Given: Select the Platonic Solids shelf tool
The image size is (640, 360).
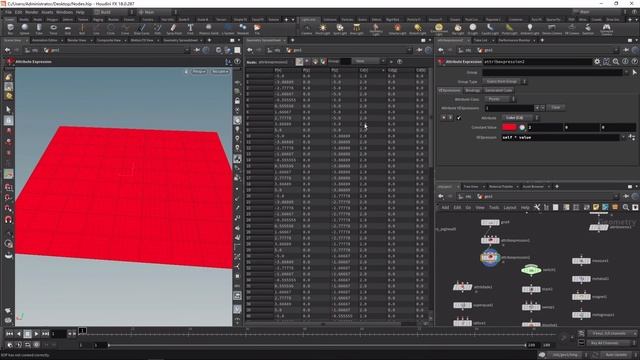Looking at the screenshot, I should coord(209,29).
